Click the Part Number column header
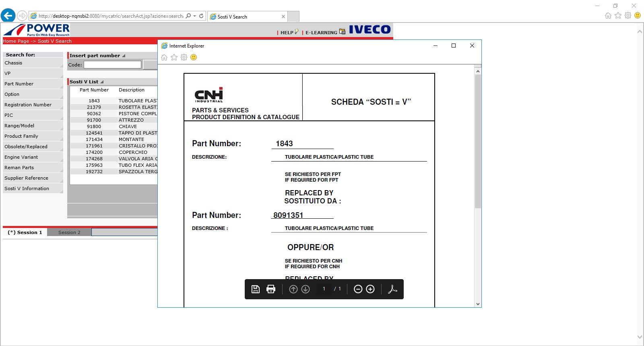644x346 pixels. 94,90
